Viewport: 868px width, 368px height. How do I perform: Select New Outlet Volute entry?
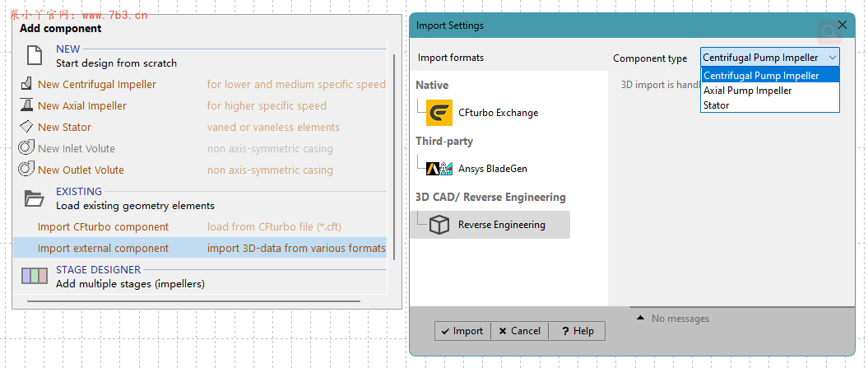(x=81, y=170)
